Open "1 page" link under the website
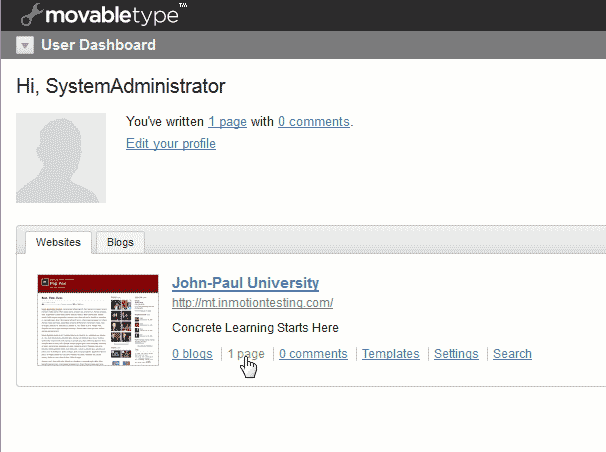 tap(246, 353)
